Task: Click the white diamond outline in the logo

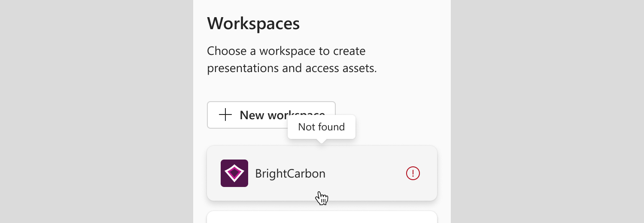Action: [234, 174]
